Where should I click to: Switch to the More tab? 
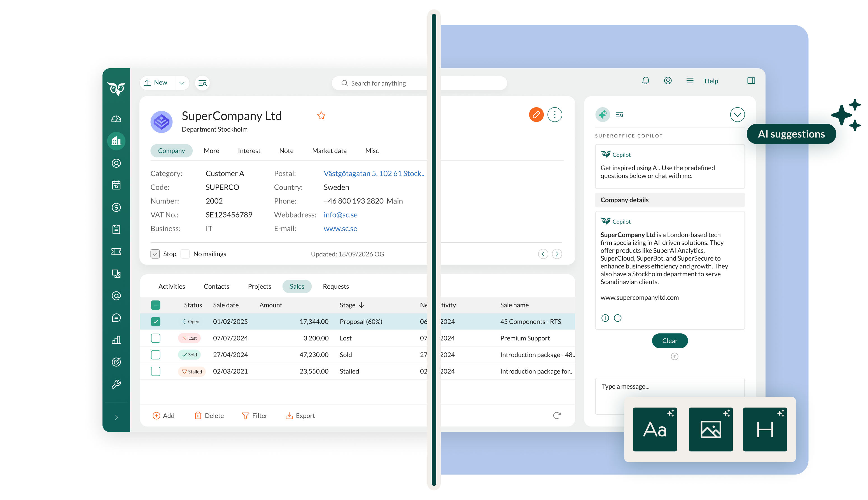211,151
